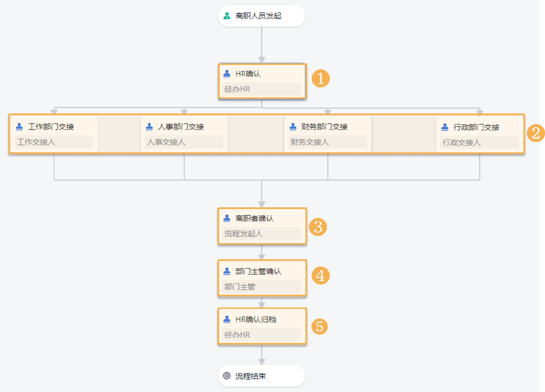Click the power icon on 流程结束

tap(227, 376)
